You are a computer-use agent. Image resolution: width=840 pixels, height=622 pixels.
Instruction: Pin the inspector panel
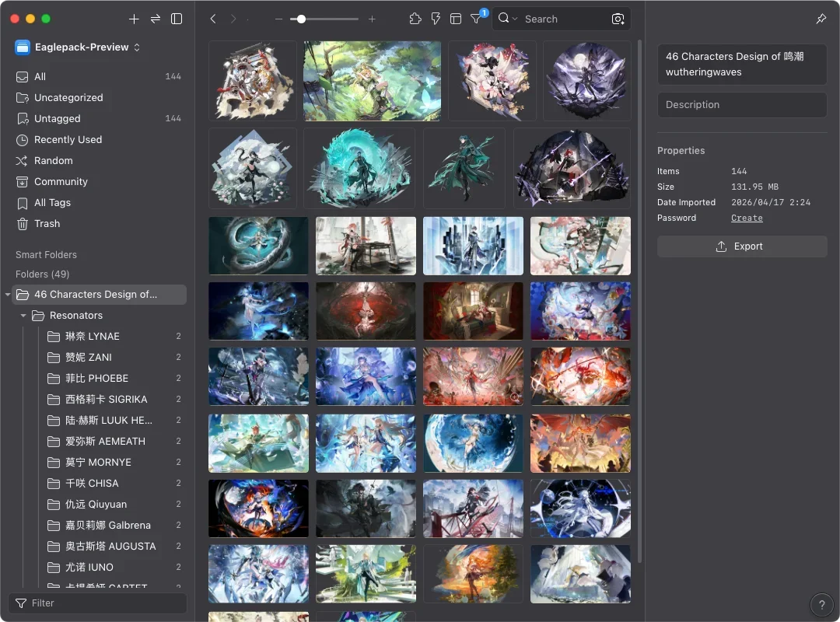click(x=821, y=19)
